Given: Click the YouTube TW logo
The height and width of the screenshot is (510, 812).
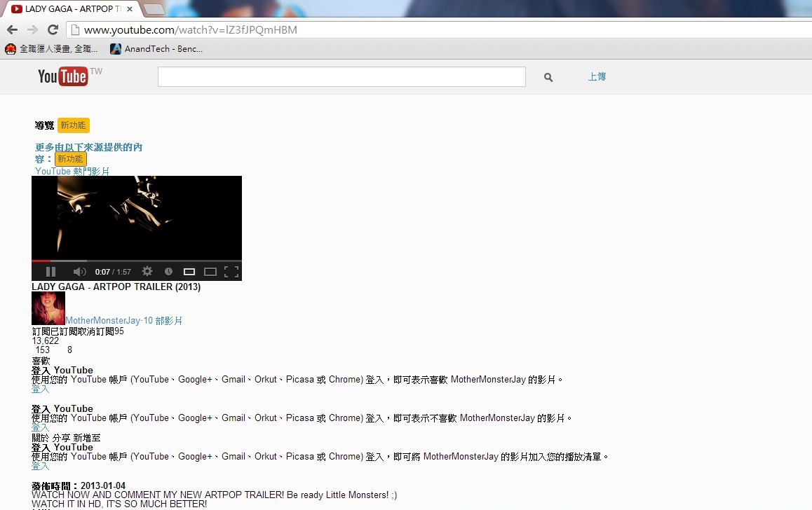Looking at the screenshot, I should click(70, 76).
